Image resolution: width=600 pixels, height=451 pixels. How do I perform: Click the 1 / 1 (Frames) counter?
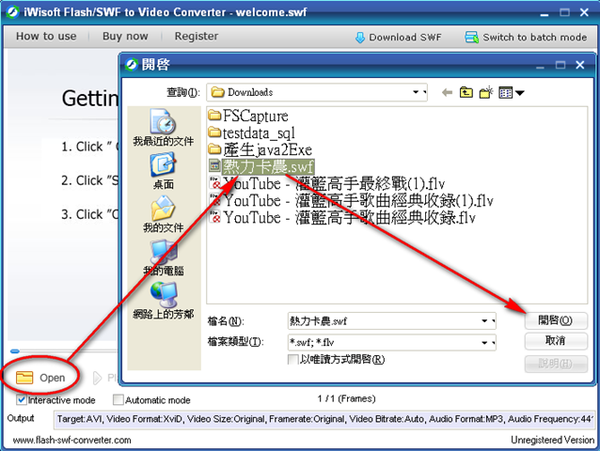tap(347, 399)
